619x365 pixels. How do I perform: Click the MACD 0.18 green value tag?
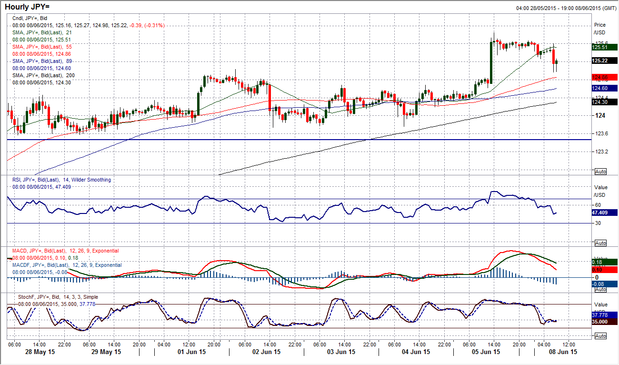click(x=604, y=262)
